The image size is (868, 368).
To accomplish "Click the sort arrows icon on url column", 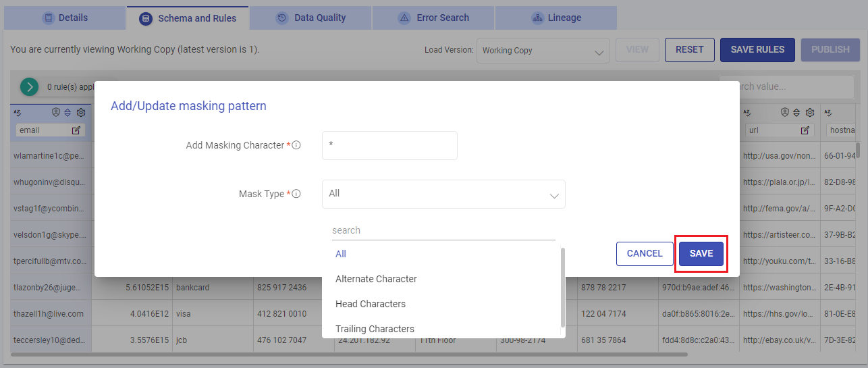I will click(797, 112).
